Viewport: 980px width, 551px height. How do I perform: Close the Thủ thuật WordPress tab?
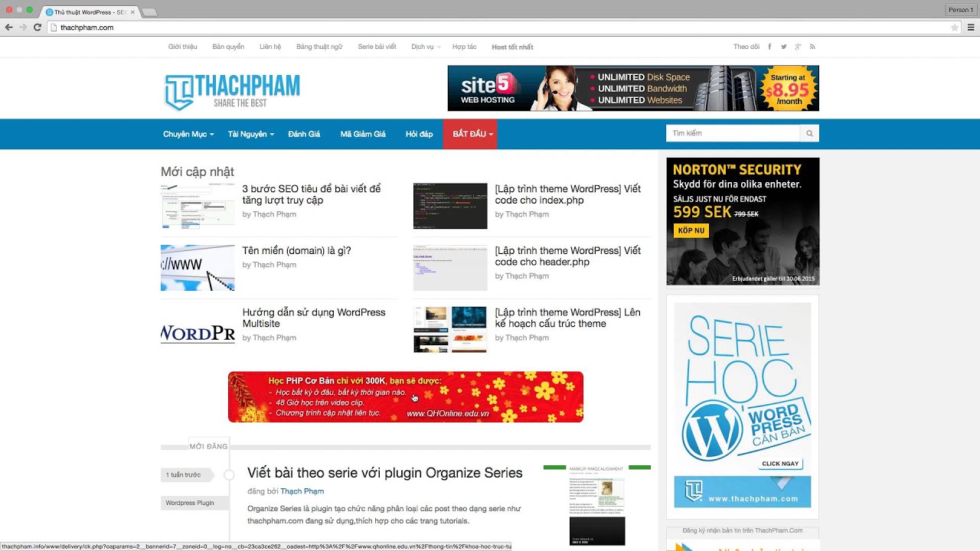pos(133,12)
